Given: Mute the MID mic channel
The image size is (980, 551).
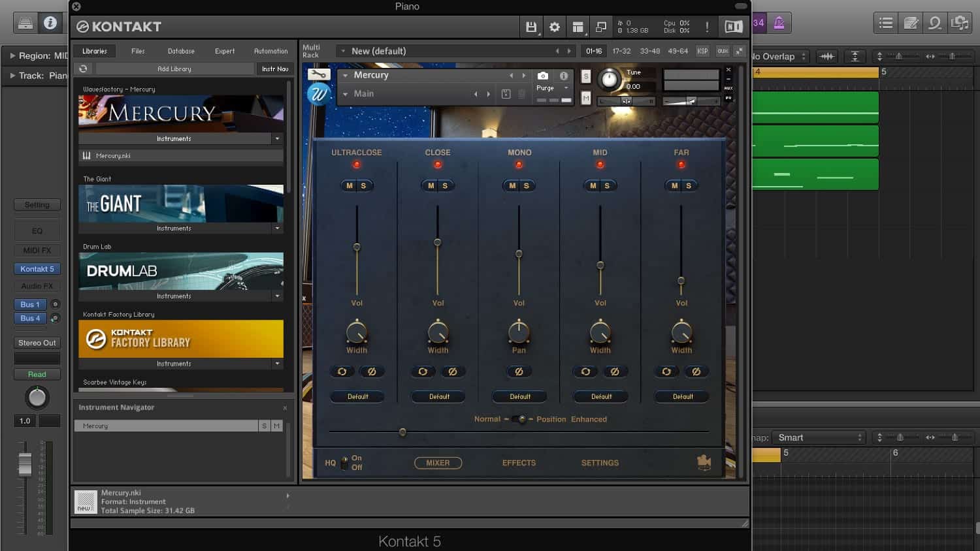Looking at the screenshot, I should pos(593,186).
